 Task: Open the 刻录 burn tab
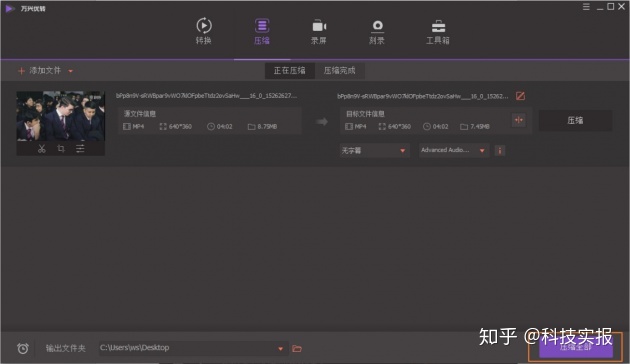(x=377, y=31)
